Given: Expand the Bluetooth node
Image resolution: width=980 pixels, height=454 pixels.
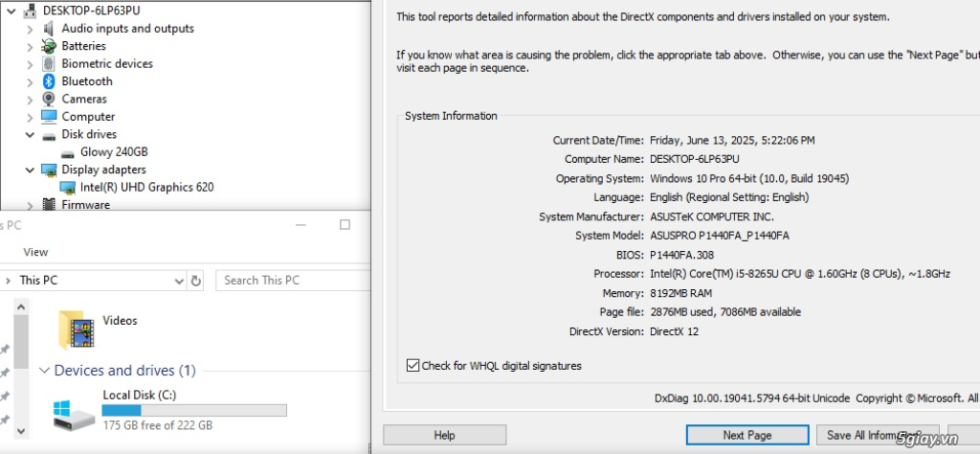Looking at the screenshot, I should point(30,82).
